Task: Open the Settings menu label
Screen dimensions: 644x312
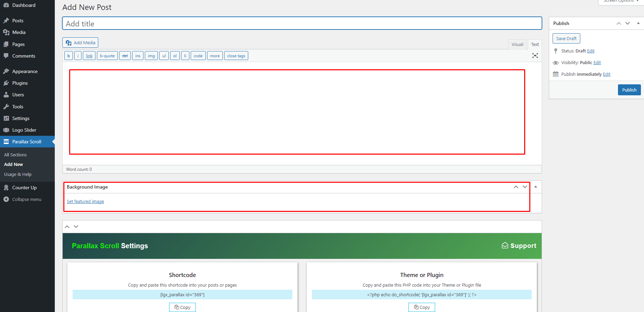Action: (x=21, y=118)
